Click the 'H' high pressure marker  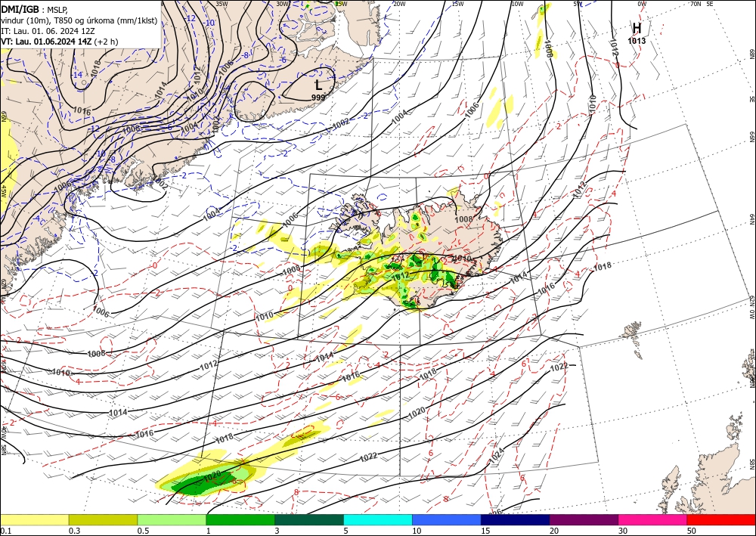(x=637, y=28)
